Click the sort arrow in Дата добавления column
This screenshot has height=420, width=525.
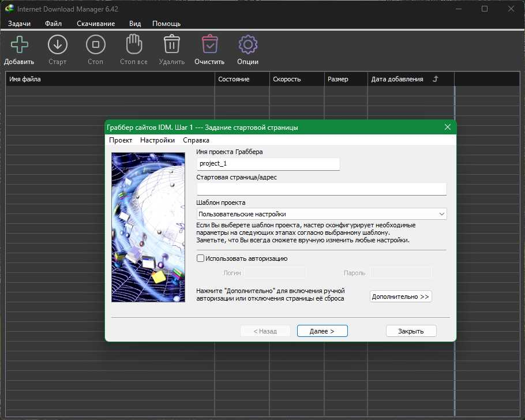pos(435,79)
